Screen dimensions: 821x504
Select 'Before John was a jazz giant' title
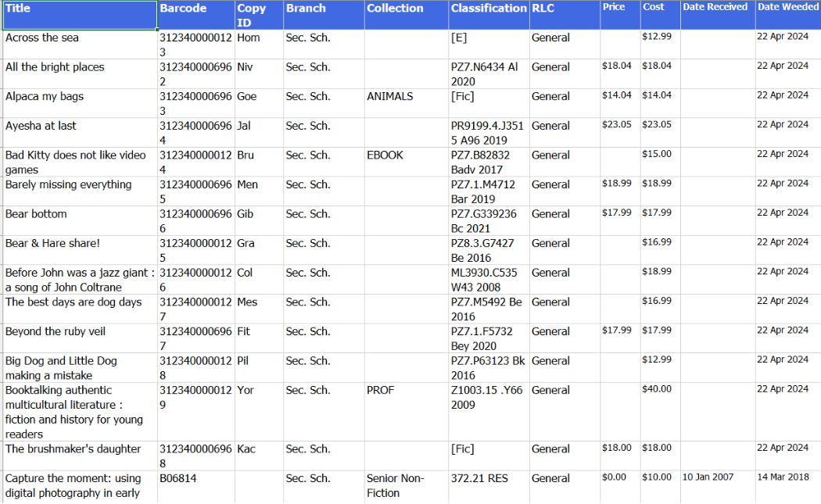click(x=80, y=279)
